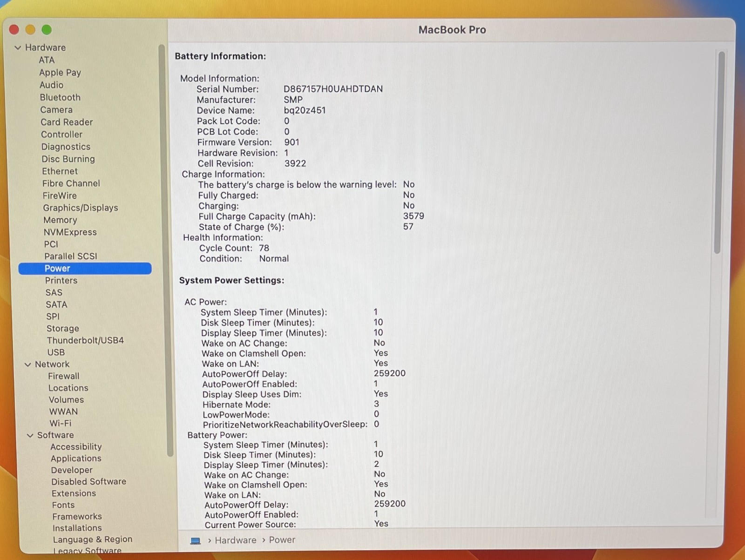Select Apple Pay in the sidebar
This screenshot has height=560, width=745.
[x=60, y=73]
